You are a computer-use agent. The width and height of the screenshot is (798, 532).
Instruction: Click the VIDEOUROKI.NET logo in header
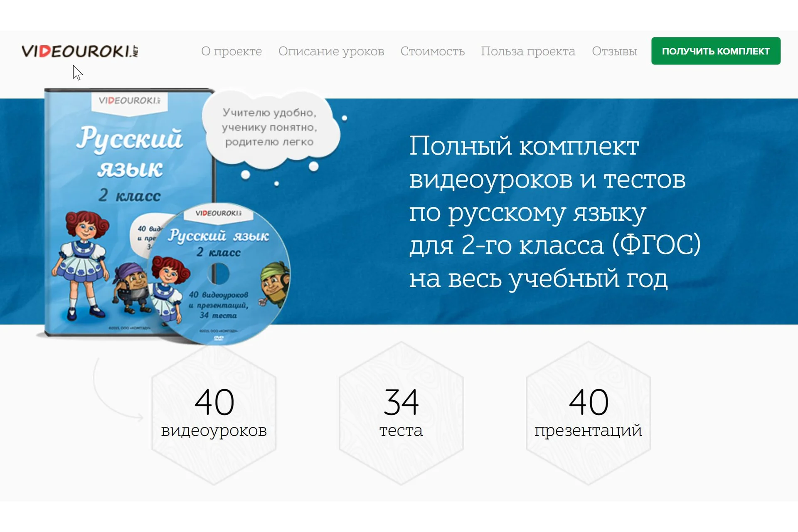pos(80,51)
